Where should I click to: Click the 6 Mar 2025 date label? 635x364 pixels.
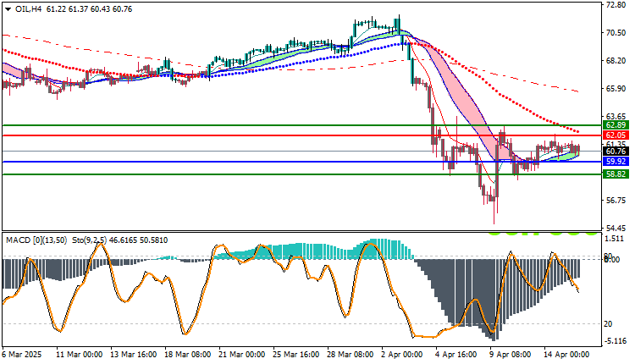[x=22, y=355]
